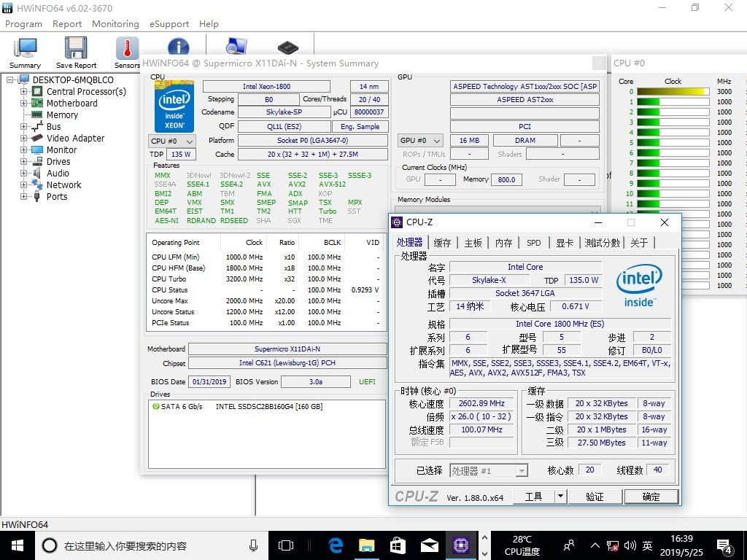Viewport: 747px width, 560px height.
Task: Switch to CPU-Z 内存 tab
Action: (x=503, y=243)
